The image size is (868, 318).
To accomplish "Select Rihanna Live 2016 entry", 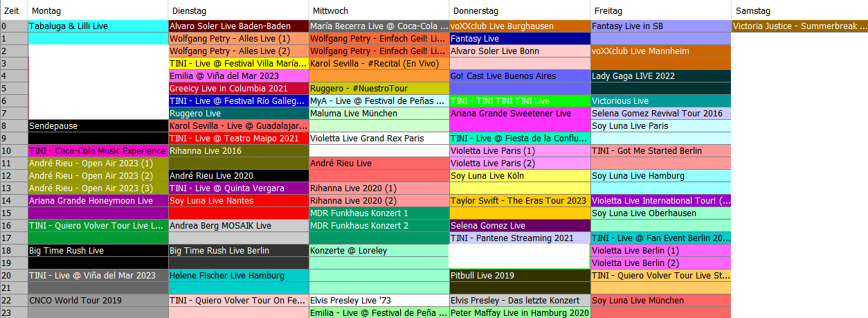I will pyautogui.click(x=238, y=151).
